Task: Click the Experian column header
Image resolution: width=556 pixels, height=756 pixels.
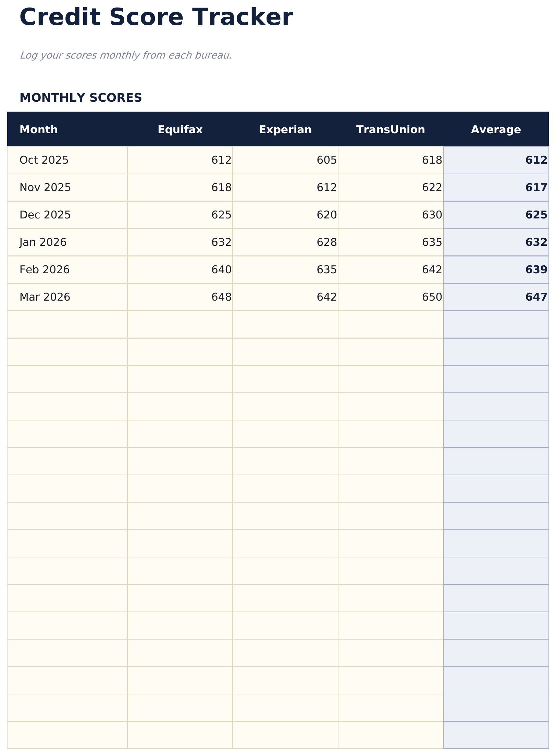Action: click(x=285, y=130)
